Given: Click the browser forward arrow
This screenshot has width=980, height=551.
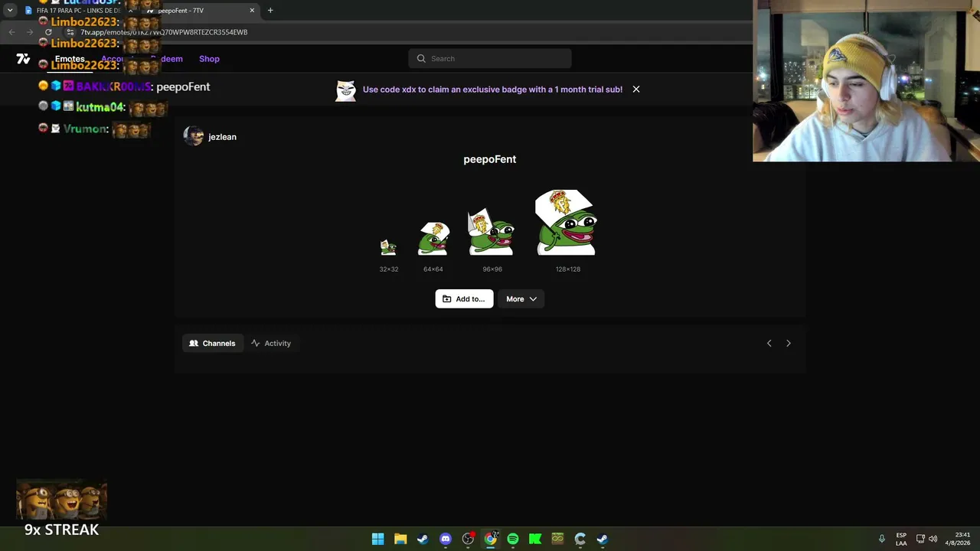Looking at the screenshot, I should coord(30,32).
